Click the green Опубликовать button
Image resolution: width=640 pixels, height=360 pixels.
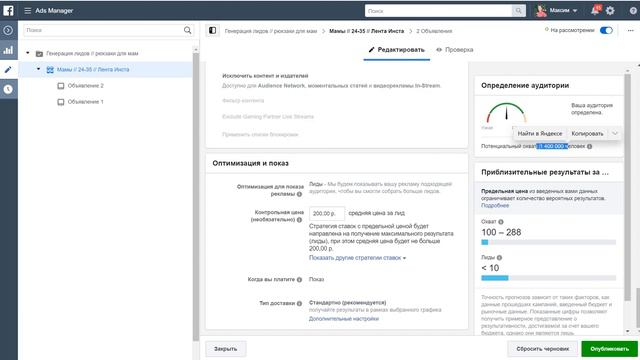609,349
